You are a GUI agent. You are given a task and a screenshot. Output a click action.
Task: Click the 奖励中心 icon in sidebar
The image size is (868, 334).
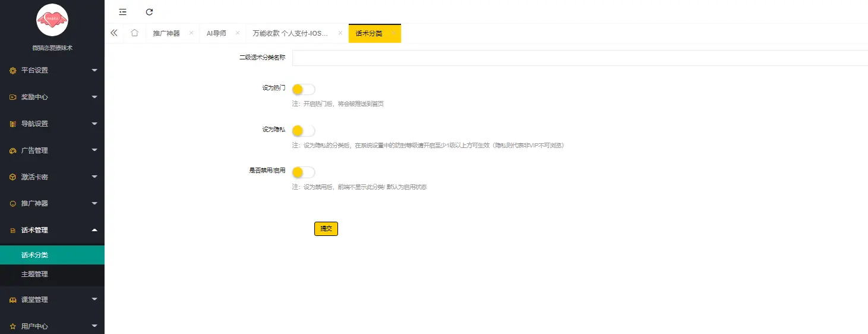pyautogui.click(x=12, y=97)
